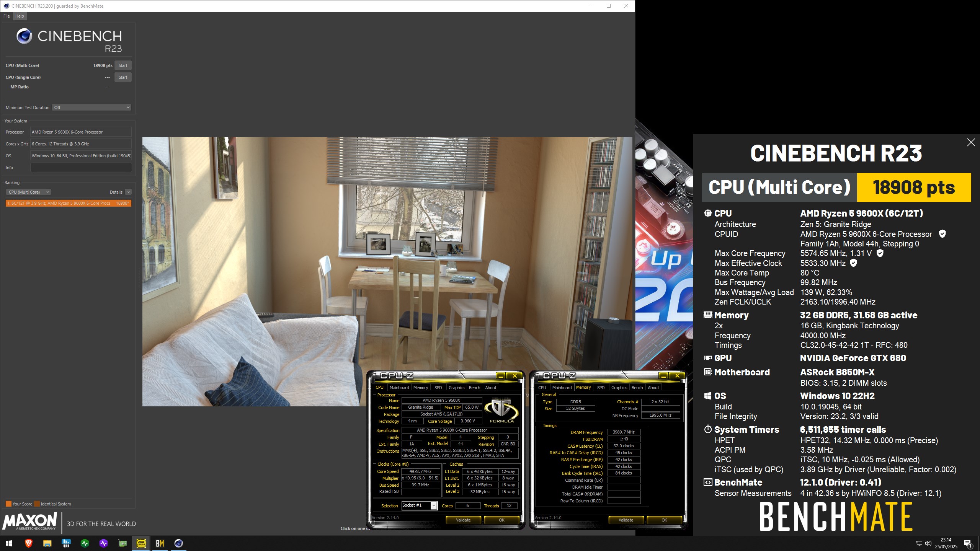Switch to BenchMate via the BM taskbar icon
The width and height of the screenshot is (980, 551).
click(160, 543)
